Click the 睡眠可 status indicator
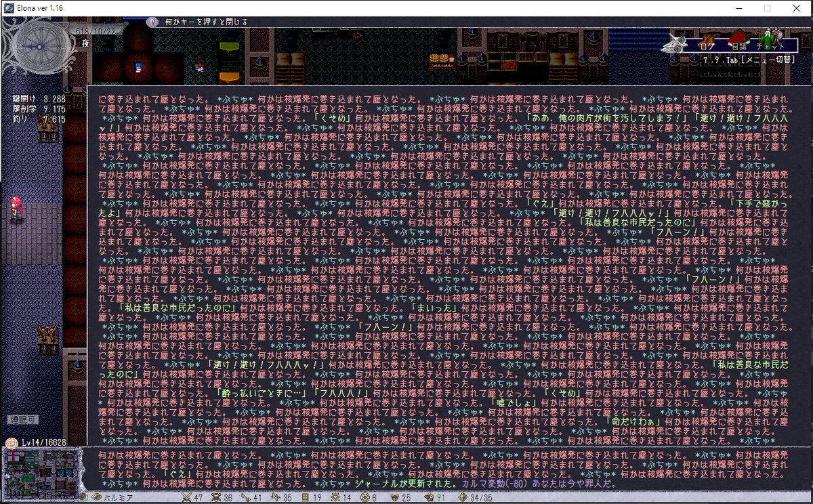Screen dimensions: 813x504 24,419
